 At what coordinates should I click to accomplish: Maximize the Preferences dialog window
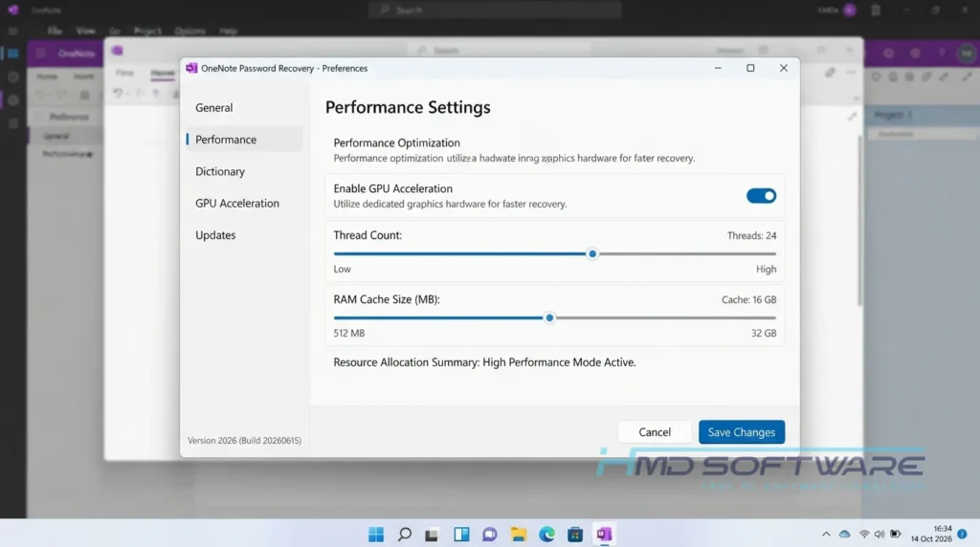pyautogui.click(x=750, y=68)
